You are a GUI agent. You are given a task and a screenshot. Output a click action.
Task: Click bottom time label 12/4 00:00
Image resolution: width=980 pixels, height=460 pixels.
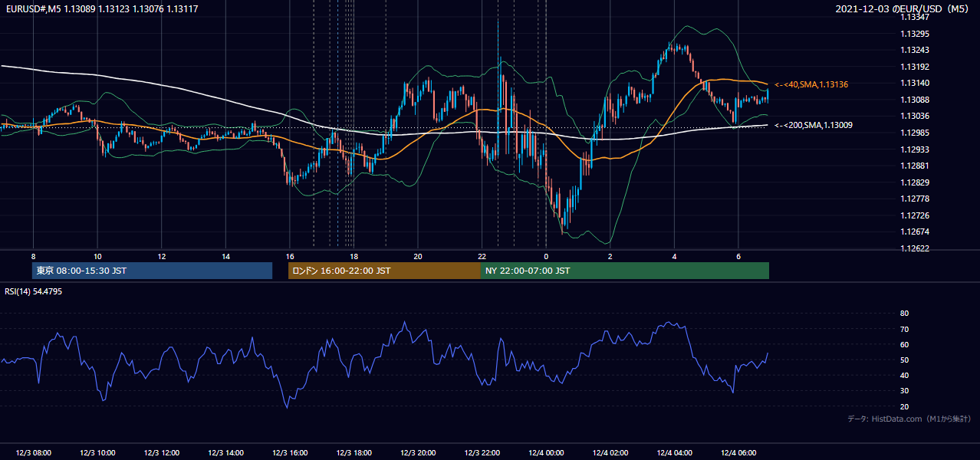coord(546,453)
